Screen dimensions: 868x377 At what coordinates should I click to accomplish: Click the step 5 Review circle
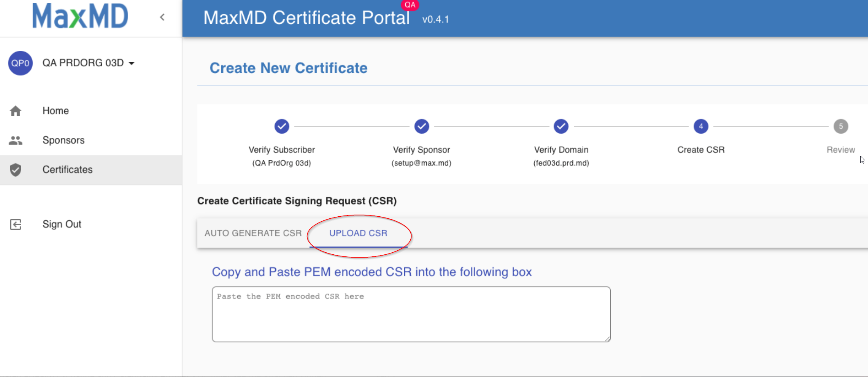[841, 126]
